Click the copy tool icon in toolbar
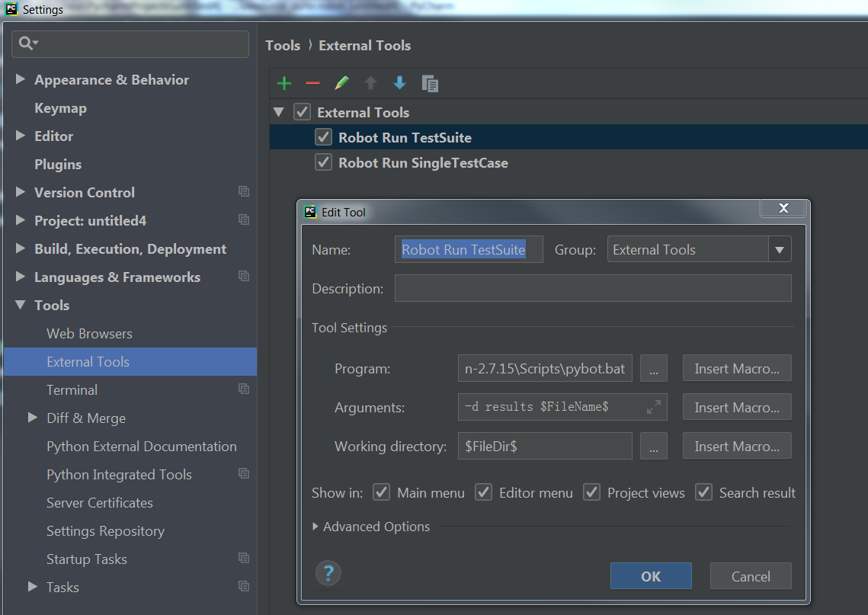This screenshot has height=615, width=868. pyautogui.click(x=430, y=83)
